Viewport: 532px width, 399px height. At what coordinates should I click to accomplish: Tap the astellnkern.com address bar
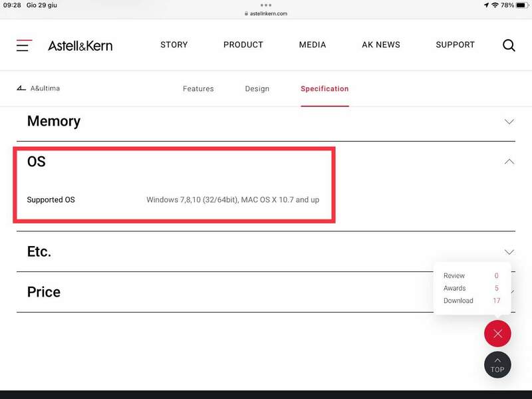(x=265, y=13)
